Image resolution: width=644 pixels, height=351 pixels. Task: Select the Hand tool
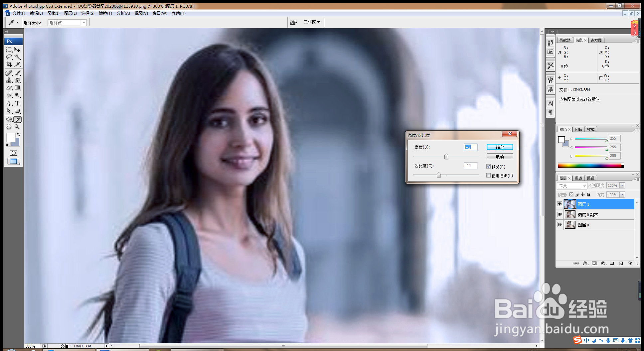click(x=9, y=127)
